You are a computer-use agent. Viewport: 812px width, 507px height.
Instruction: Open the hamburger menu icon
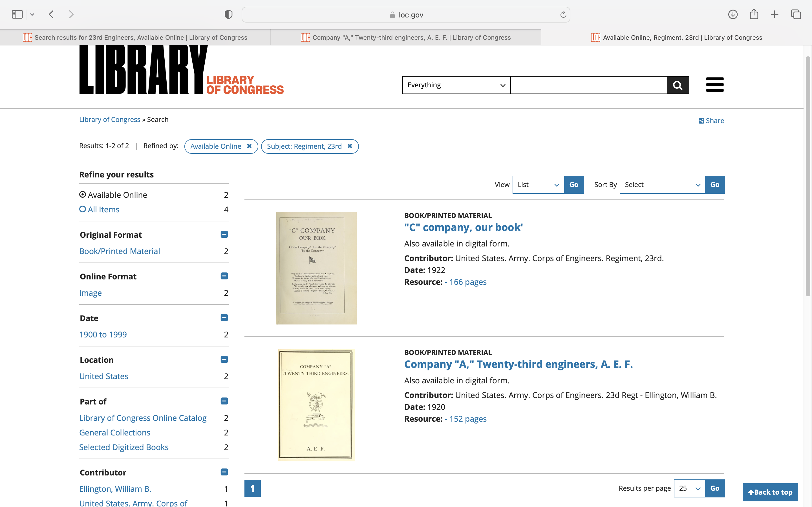(714, 84)
